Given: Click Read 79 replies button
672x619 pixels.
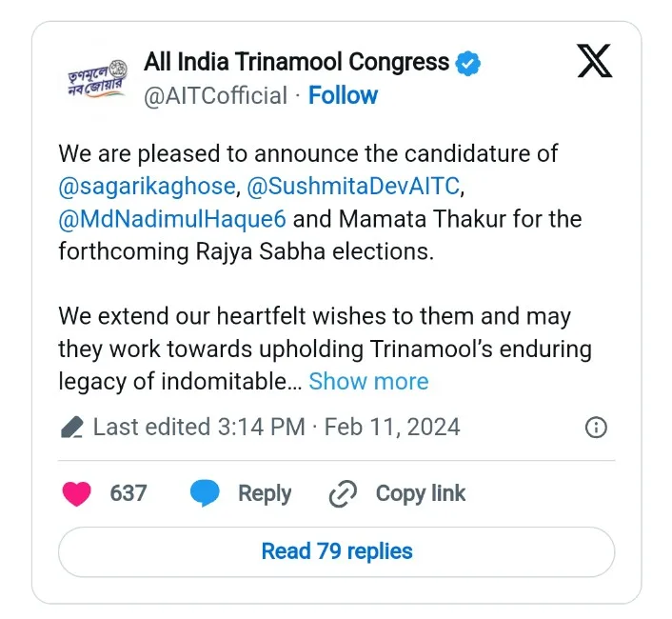Looking at the screenshot, I should point(337,551).
